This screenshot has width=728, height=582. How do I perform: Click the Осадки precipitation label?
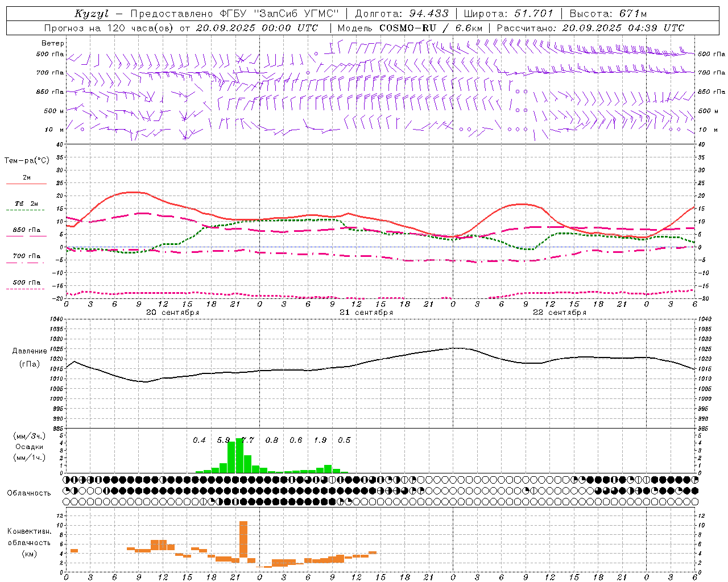[29, 447]
